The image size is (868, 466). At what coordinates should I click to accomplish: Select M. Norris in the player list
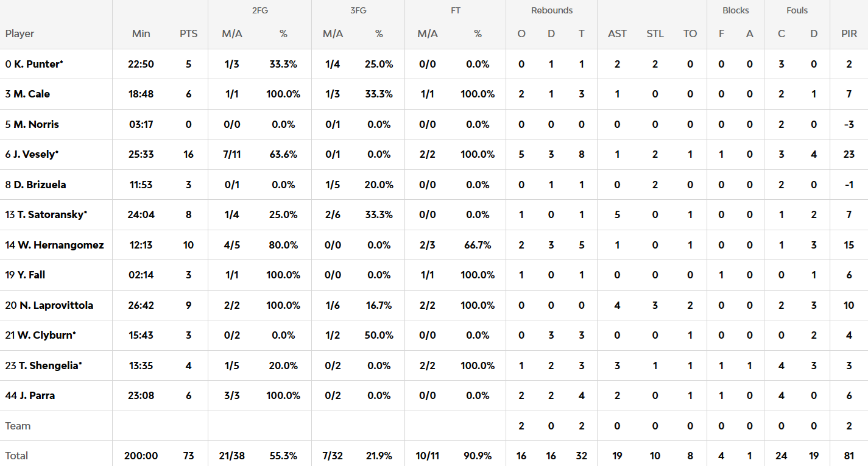coord(36,124)
